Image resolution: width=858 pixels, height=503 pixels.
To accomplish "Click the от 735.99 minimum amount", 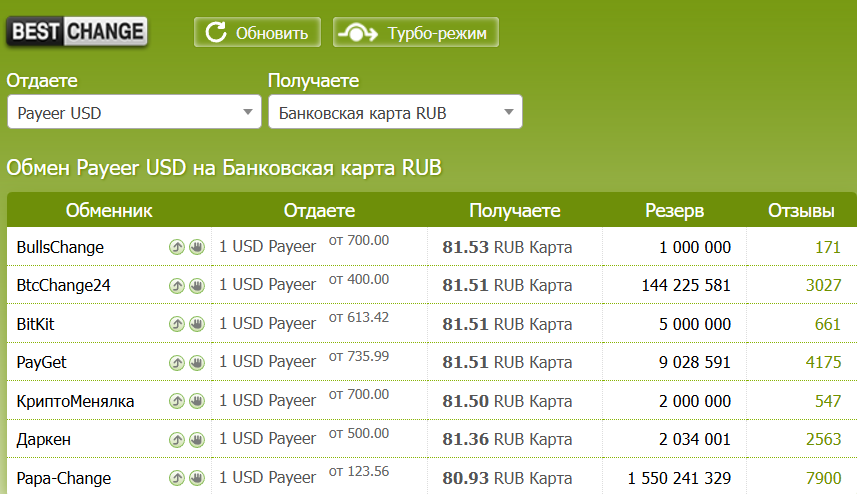I will pos(359,356).
